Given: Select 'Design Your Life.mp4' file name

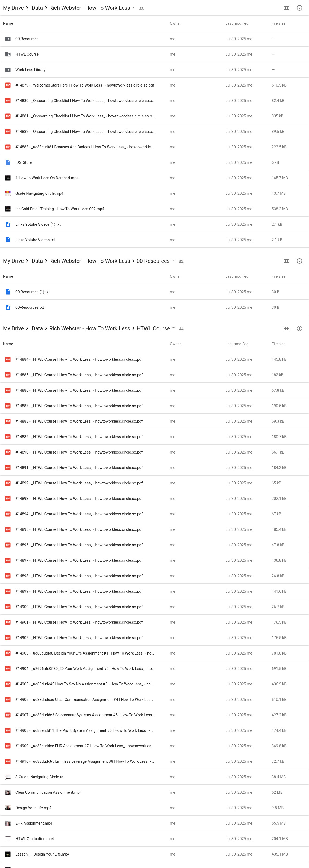Looking at the screenshot, I should coord(33,808).
